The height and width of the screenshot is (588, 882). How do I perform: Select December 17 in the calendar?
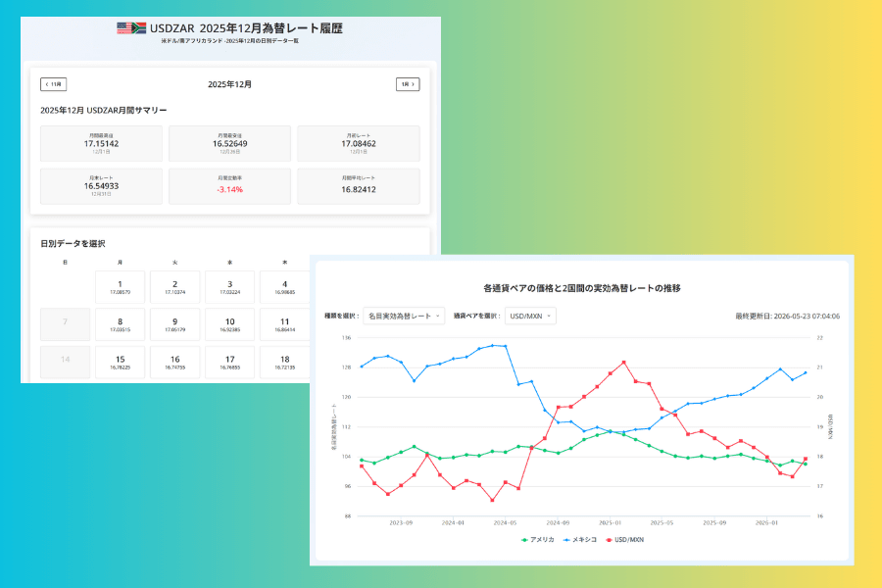[x=230, y=363]
